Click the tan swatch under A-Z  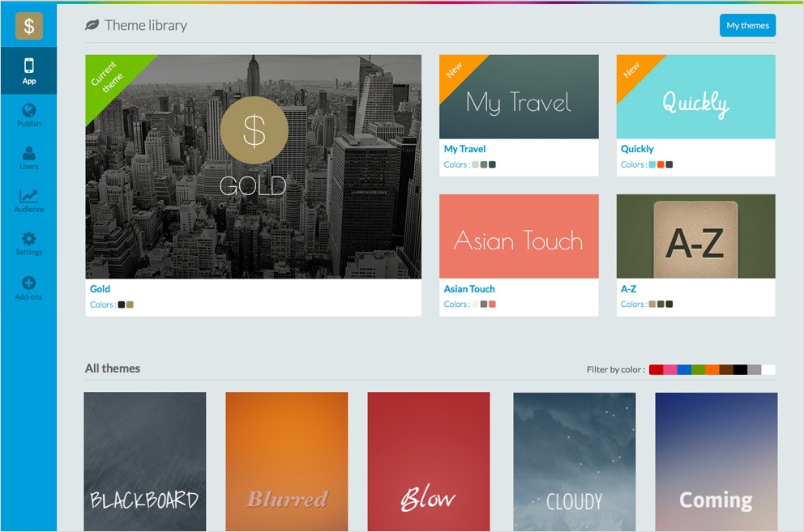(652, 304)
